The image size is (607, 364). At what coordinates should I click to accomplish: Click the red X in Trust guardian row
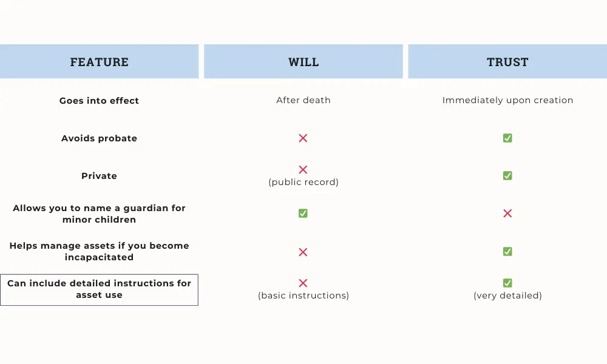[x=507, y=214]
